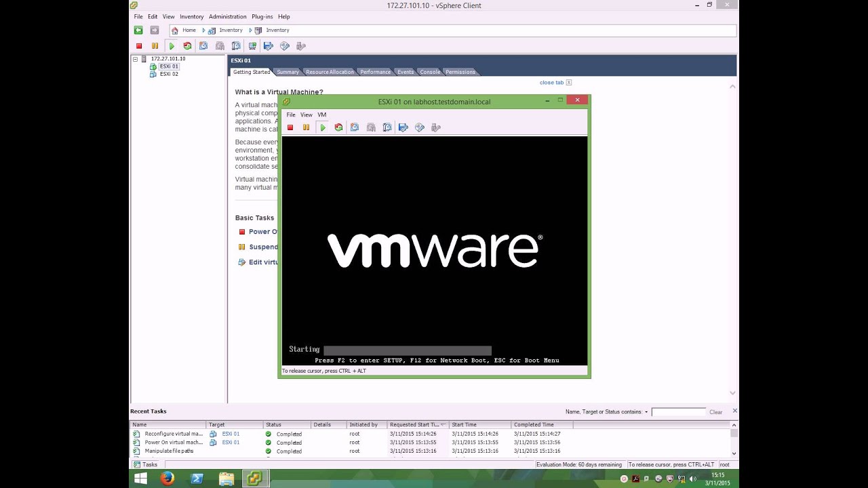
Task: Select ESXi 01 in the inventory tree
Action: pos(169,66)
